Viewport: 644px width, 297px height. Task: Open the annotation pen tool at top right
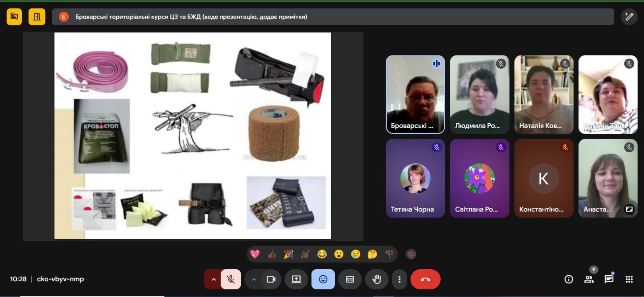629,17
